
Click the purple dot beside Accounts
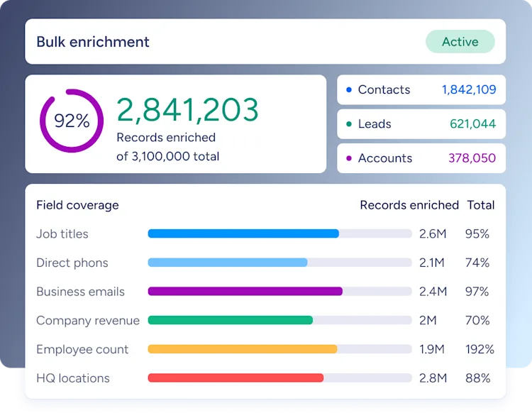click(x=348, y=158)
